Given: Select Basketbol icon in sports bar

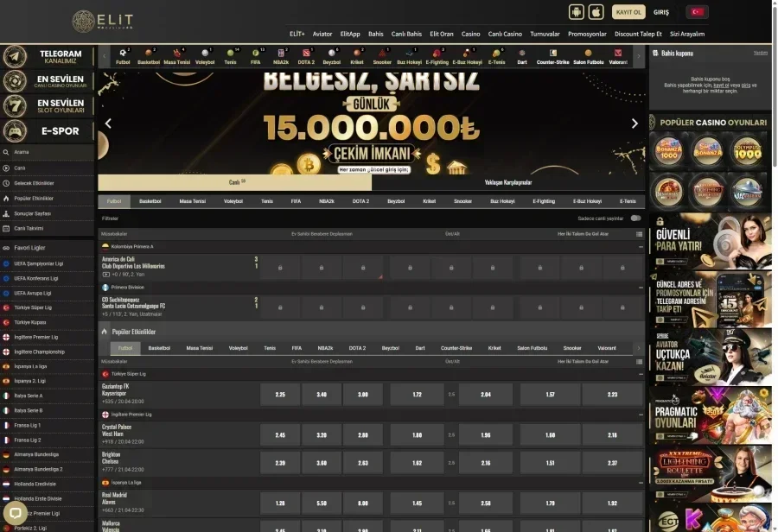Looking at the screenshot, I should [x=149, y=56].
